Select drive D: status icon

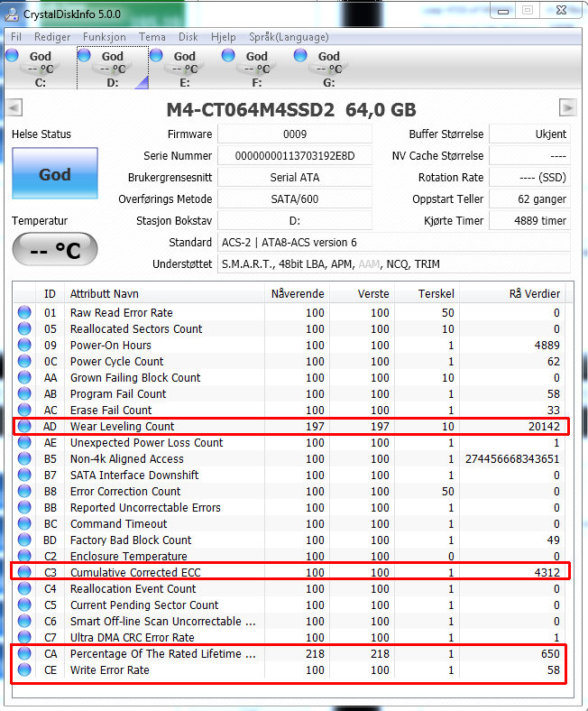click(x=85, y=55)
